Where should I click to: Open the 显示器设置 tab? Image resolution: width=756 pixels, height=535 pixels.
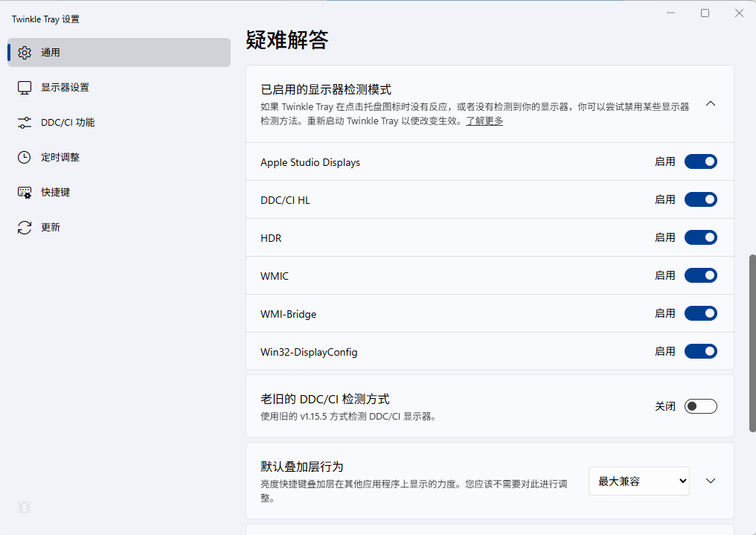point(119,88)
